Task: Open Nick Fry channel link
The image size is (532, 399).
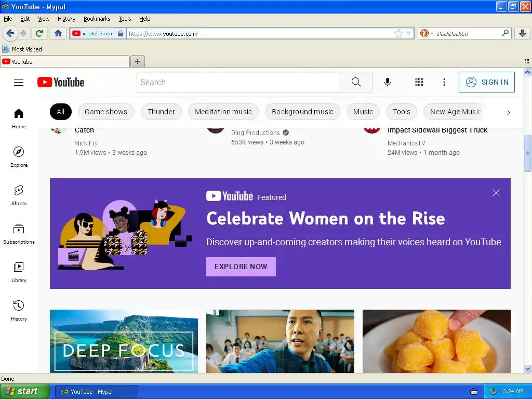Action: [x=86, y=143]
